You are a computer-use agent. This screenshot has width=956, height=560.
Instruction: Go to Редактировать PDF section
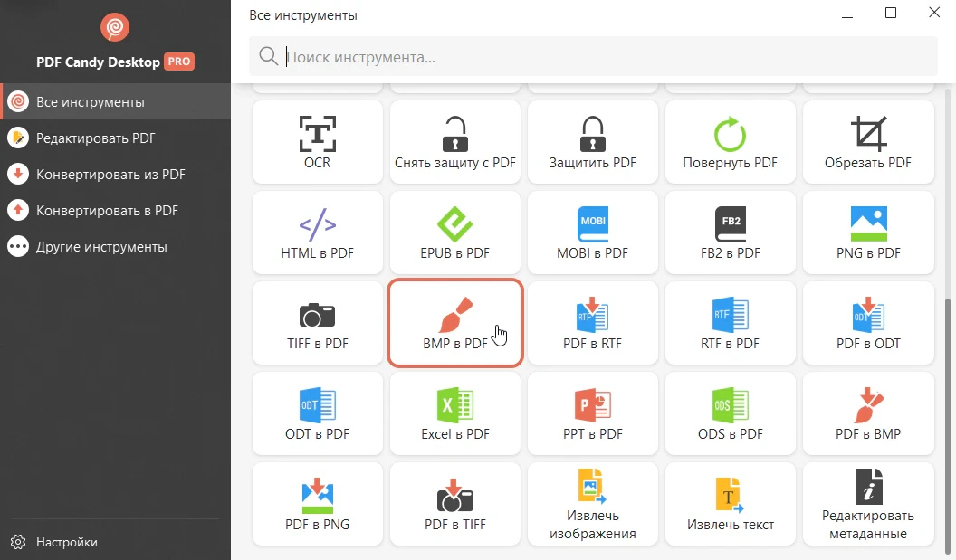115,138
